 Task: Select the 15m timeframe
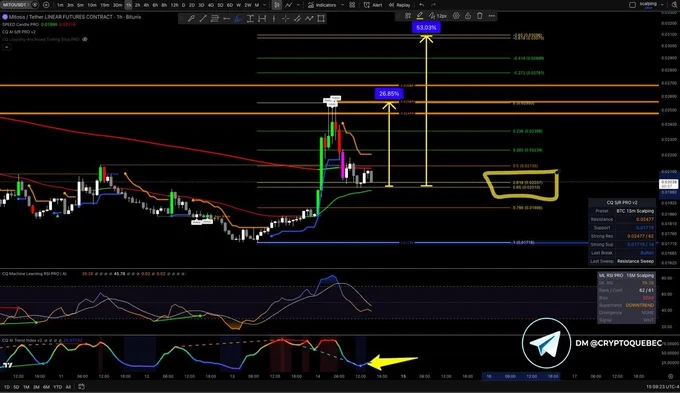pos(105,5)
